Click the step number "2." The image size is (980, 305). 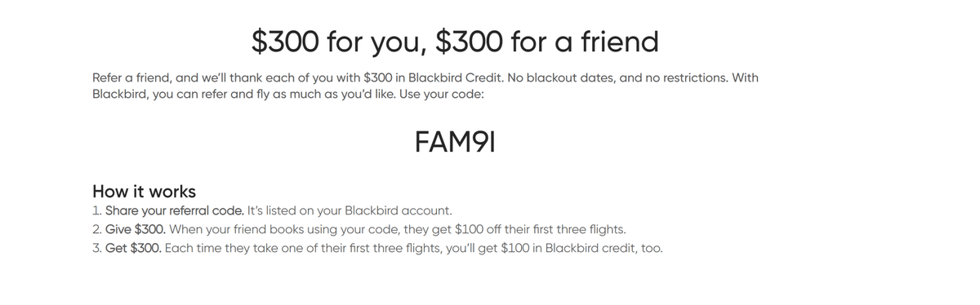pos(97,229)
